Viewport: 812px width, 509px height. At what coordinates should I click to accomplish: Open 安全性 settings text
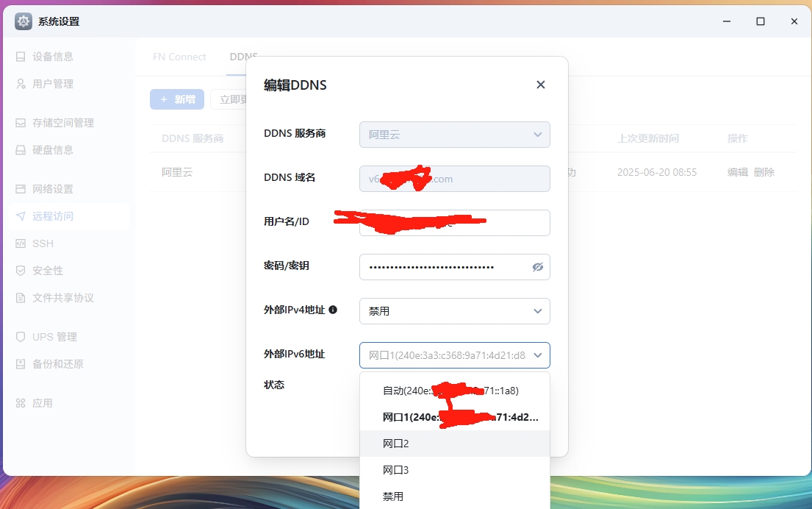click(48, 271)
